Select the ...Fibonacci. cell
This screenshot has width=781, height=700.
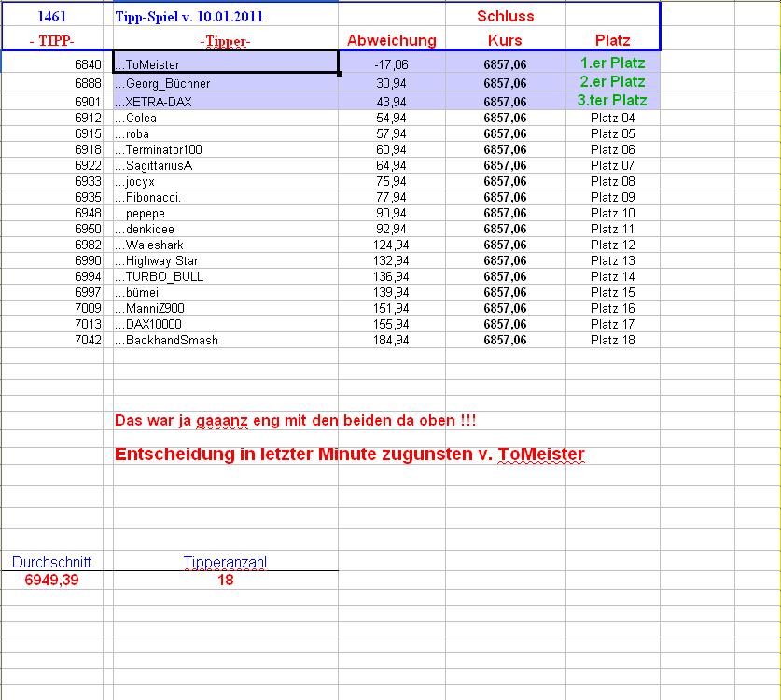[226, 198]
